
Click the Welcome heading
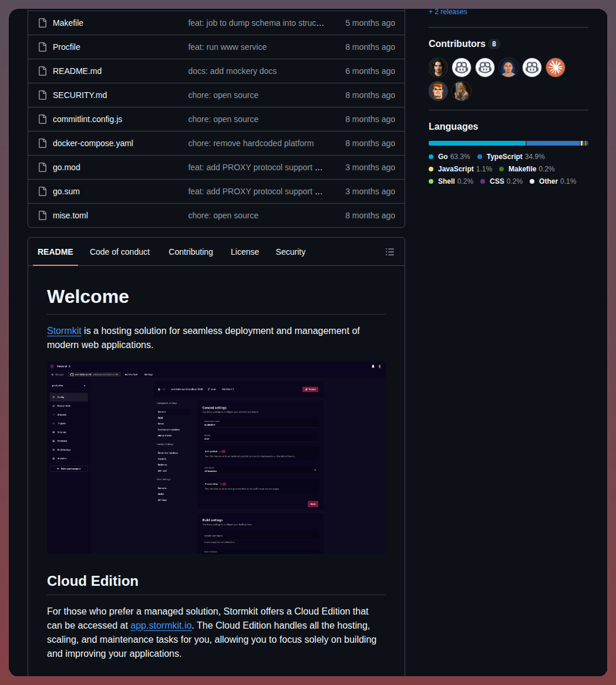point(88,296)
